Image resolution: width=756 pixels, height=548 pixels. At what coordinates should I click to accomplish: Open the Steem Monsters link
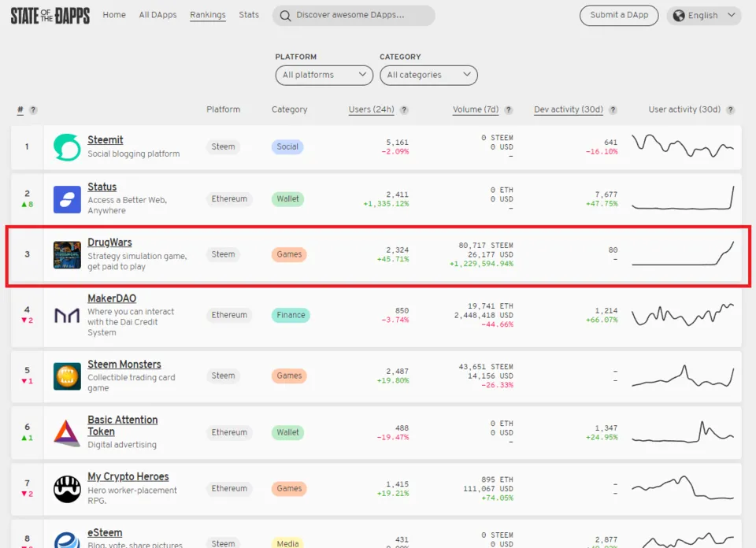point(124,365)
